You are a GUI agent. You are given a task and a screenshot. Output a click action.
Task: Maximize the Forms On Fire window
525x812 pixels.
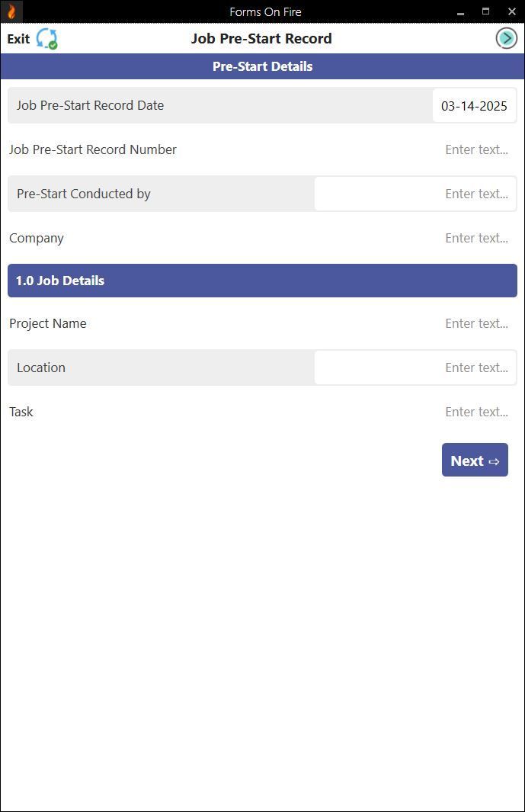pyautogui.click(x=485, y=11)
